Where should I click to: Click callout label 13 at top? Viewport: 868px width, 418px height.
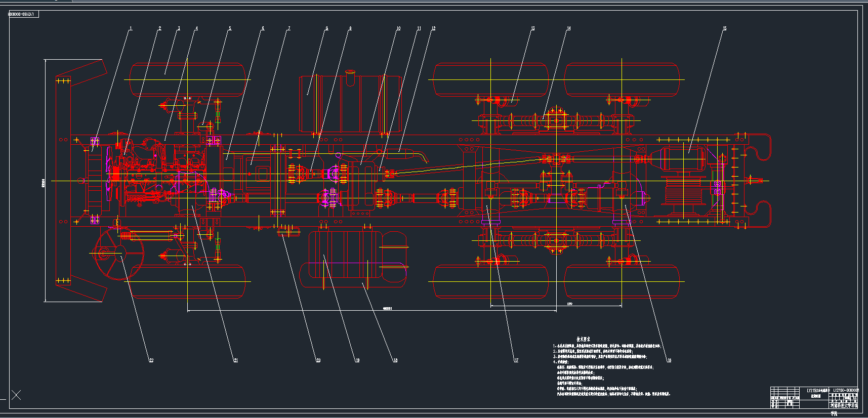[x=532, y=28]
